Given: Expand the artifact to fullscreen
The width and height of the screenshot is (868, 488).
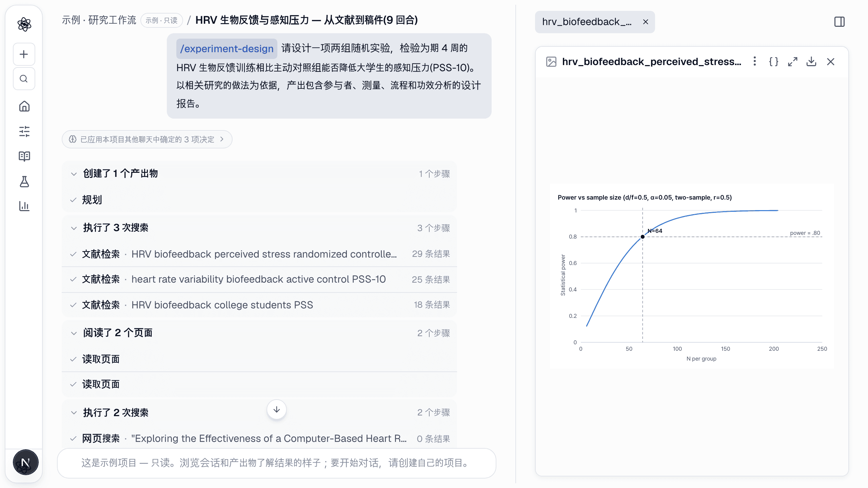Looking at the screenshot, I should (793, 62).
